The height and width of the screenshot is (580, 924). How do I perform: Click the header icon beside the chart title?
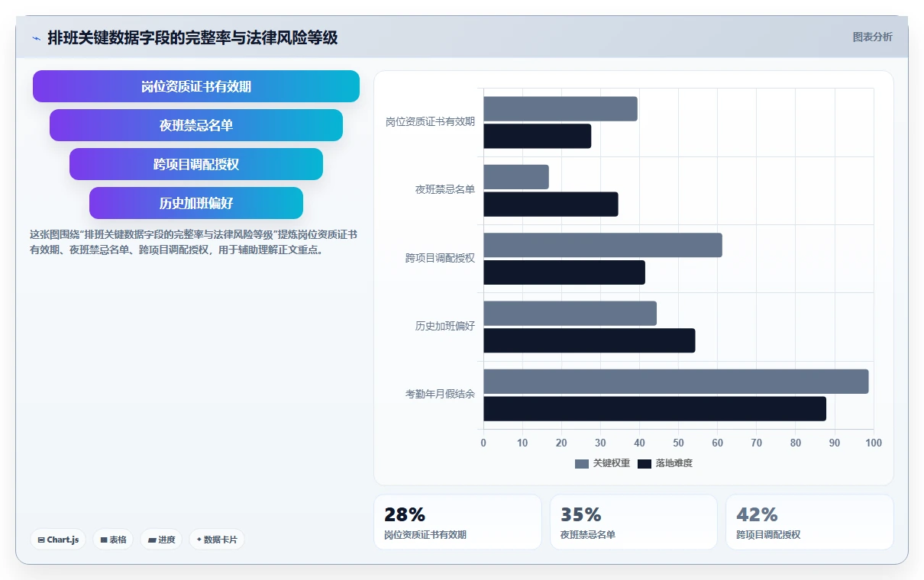pyautogui.click(x=36, y=37)
